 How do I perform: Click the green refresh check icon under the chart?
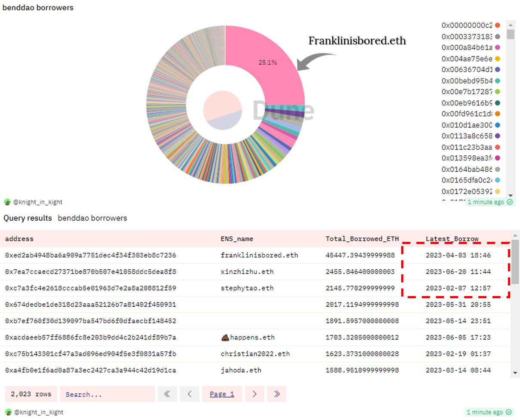click(510, 202)
